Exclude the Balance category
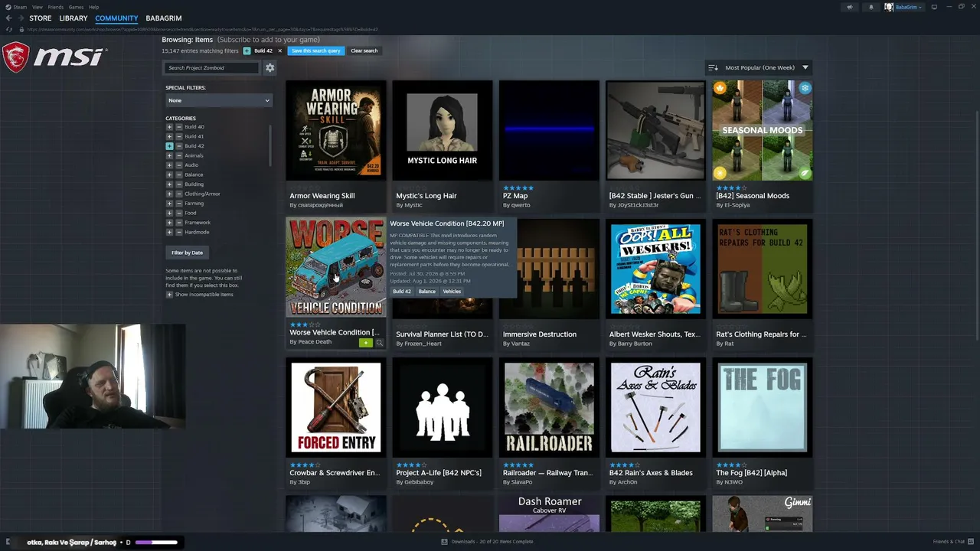 (x=179, y=174)
